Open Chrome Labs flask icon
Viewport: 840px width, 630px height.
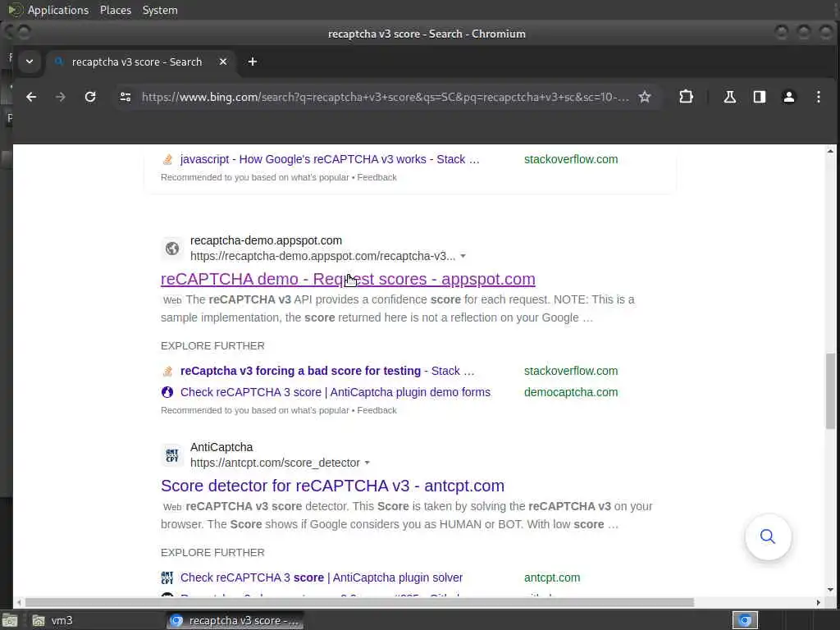point(729,97)
